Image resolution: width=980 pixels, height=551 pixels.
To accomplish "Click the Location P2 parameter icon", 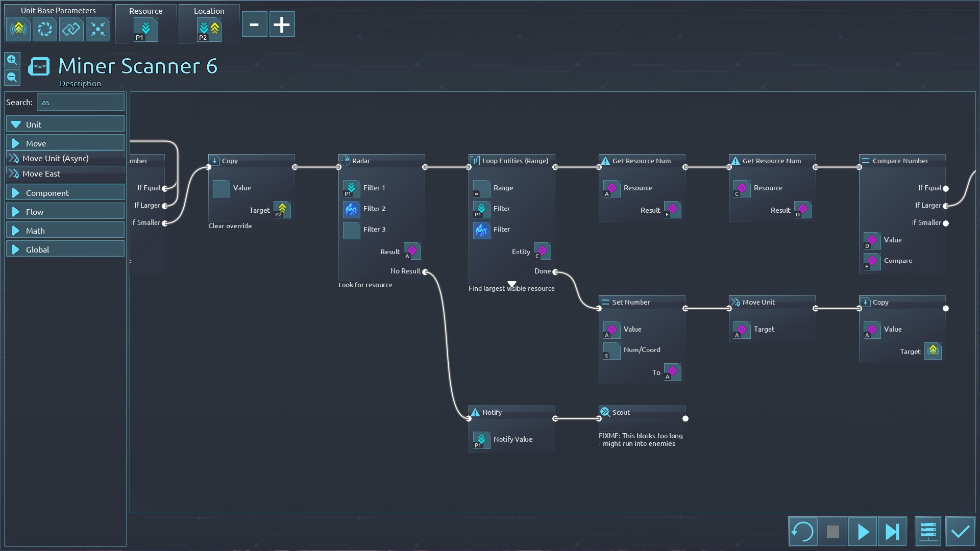I will (x=209, y=30).
